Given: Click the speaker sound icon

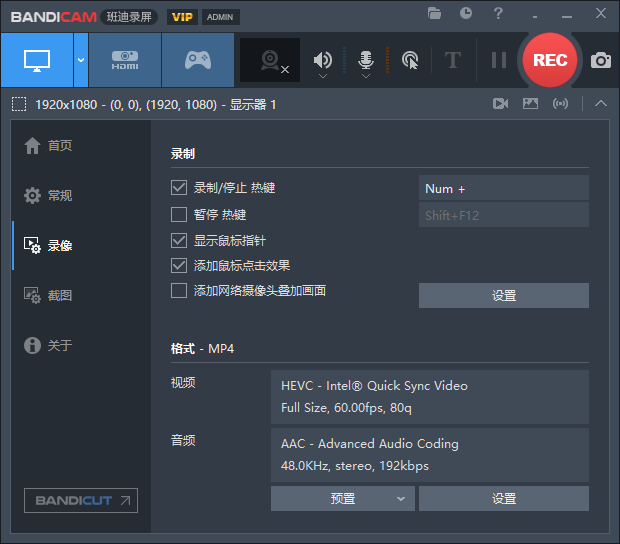Looking at the screenshot, I should coord(322,60).
